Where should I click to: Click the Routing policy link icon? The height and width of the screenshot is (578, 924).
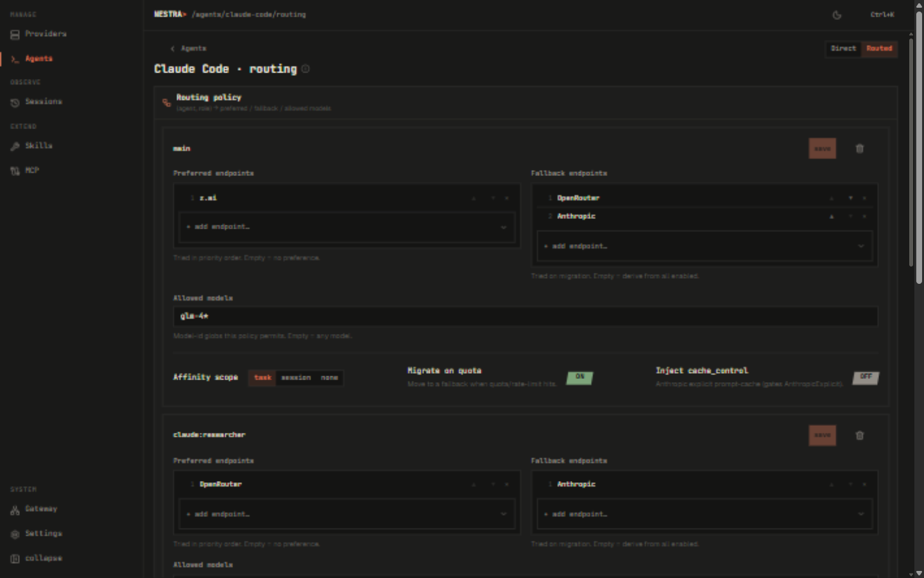[x=167, y=103]
